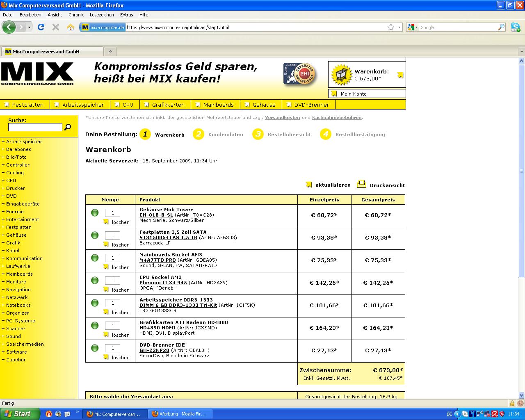Open the Chronik menu
This screenshot has width=525, height=420.
76,15
